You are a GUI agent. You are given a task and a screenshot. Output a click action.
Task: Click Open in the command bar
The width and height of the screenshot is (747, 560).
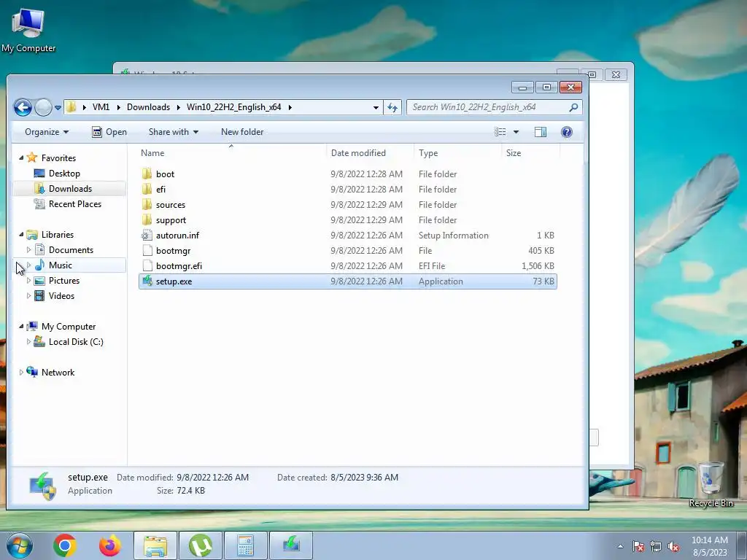109,132
